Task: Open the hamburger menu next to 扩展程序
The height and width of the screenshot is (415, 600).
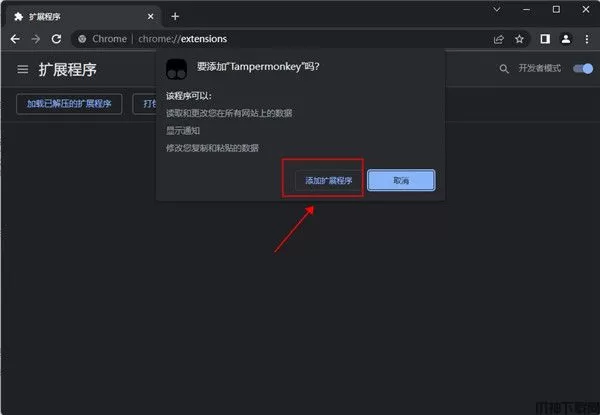Action: (23, 69)
